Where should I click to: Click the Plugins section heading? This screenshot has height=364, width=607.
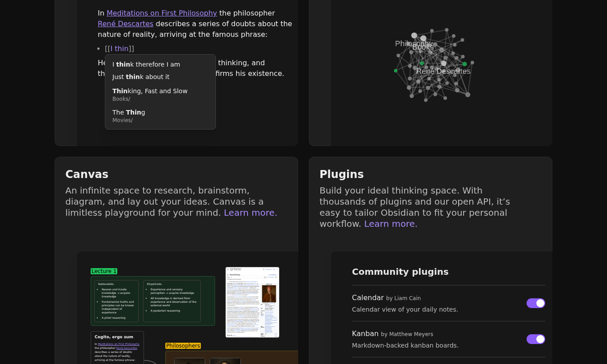click(342, 174)
